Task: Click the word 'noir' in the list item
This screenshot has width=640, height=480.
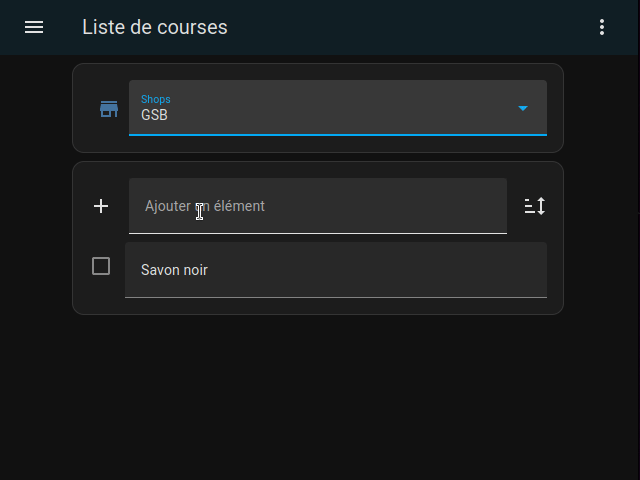Action: pos(195,270)
